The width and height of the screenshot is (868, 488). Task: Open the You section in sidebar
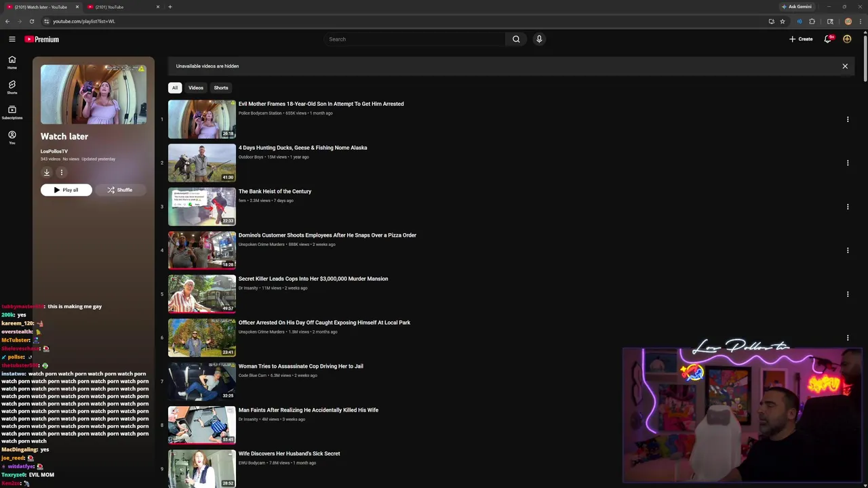coord(12,138)
